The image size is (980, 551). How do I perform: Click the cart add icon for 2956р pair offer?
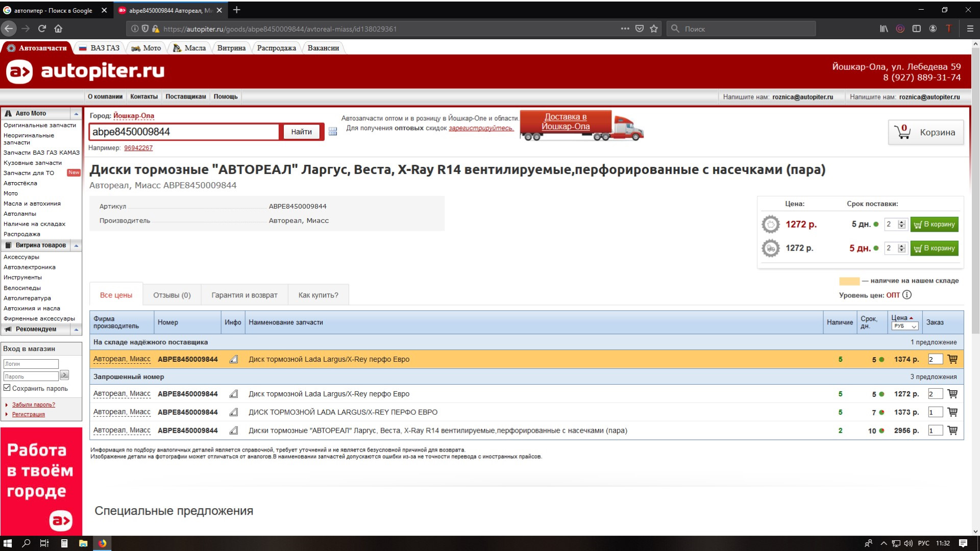tap(953, 431)
